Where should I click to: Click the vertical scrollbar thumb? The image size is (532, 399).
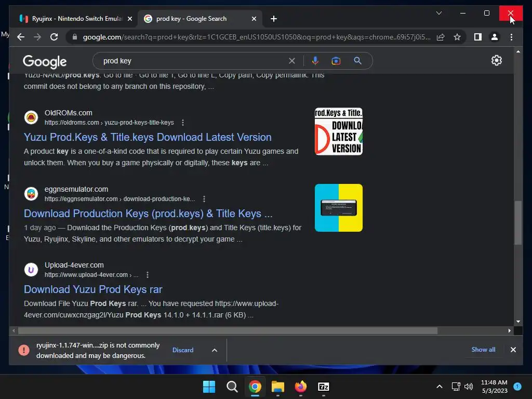pyautogui.click(x=518, y=222)
